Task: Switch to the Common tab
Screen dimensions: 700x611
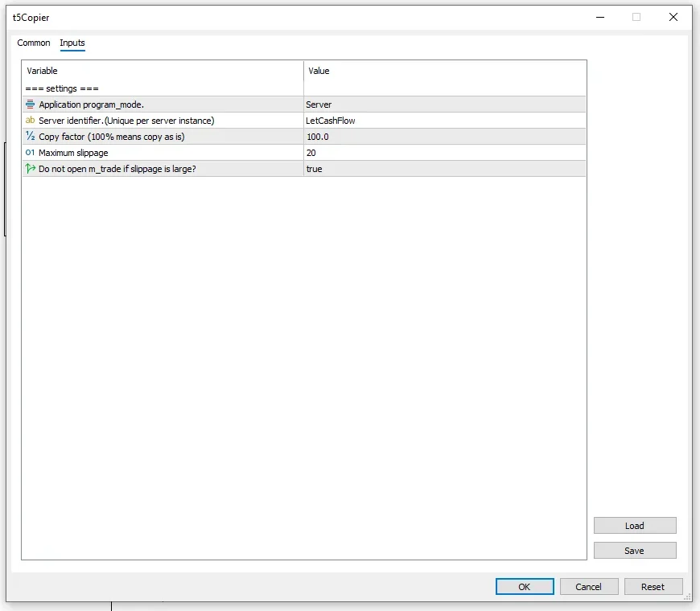Action: (34, 43)
